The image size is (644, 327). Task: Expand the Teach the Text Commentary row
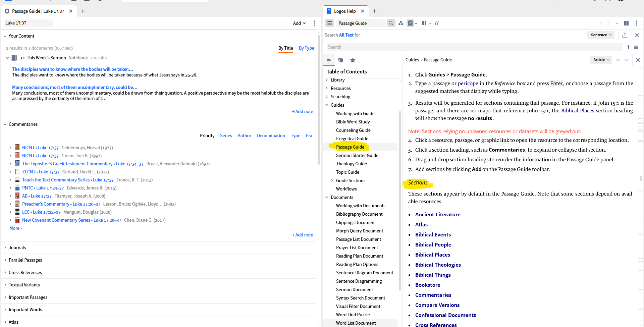10,180
